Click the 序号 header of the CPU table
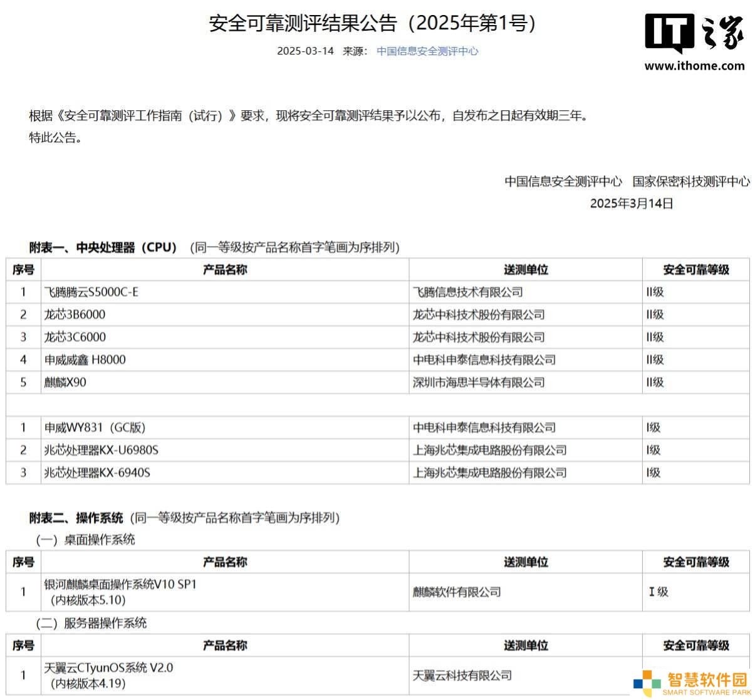Viewport: 755px width, 700px height. click(23, 270)
